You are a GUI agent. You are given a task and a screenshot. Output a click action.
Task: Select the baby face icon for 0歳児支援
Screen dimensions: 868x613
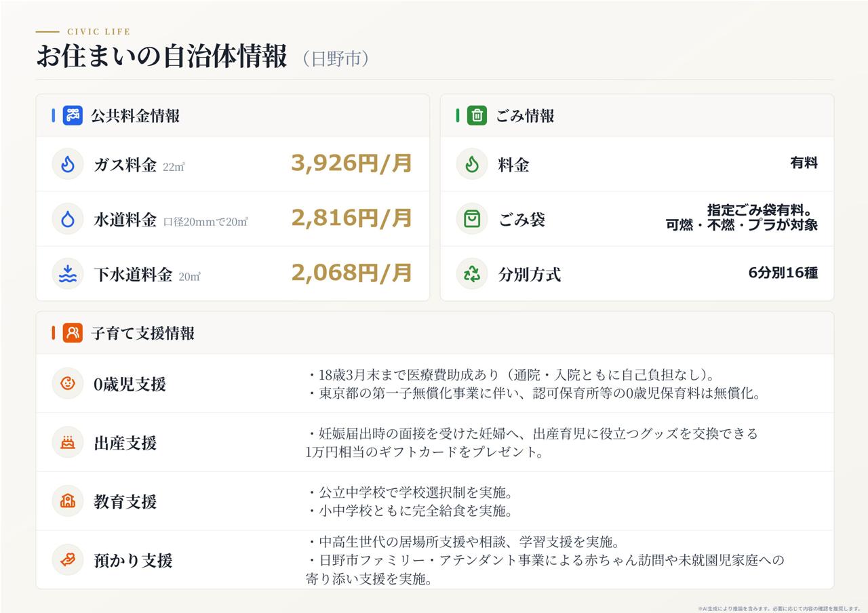68,384
